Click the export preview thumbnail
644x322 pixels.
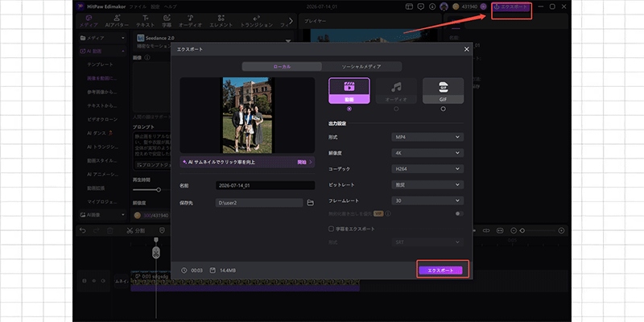click(x=247, y=115)
